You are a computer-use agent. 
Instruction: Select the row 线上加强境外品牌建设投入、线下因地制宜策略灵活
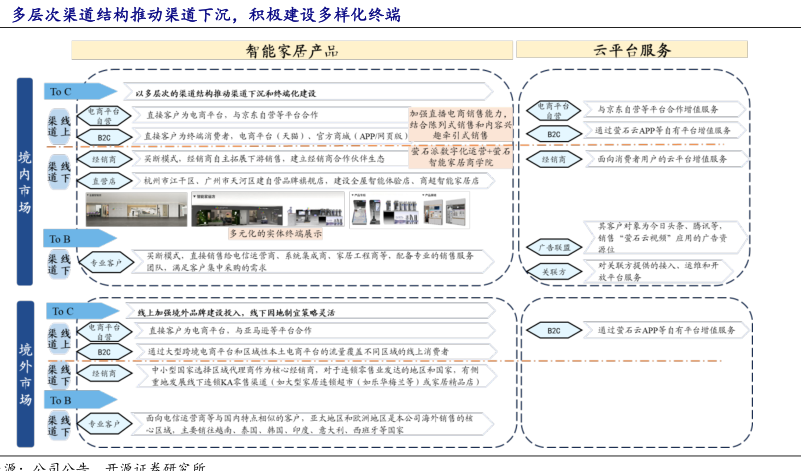[311, 312]
